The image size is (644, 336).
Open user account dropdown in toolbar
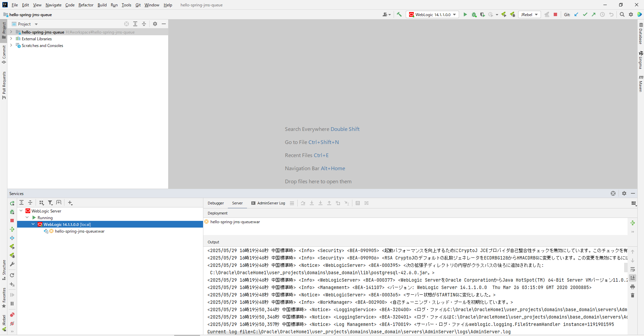tap(387, 14)
